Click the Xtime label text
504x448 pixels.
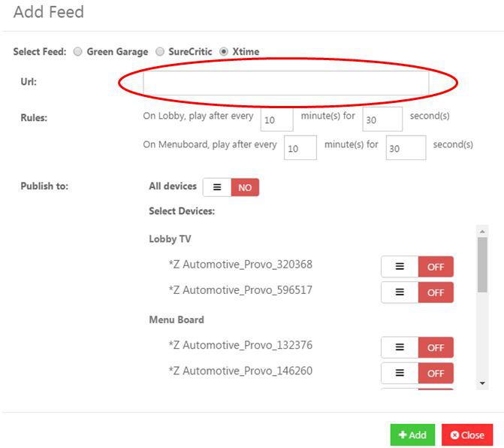point(246,51)
